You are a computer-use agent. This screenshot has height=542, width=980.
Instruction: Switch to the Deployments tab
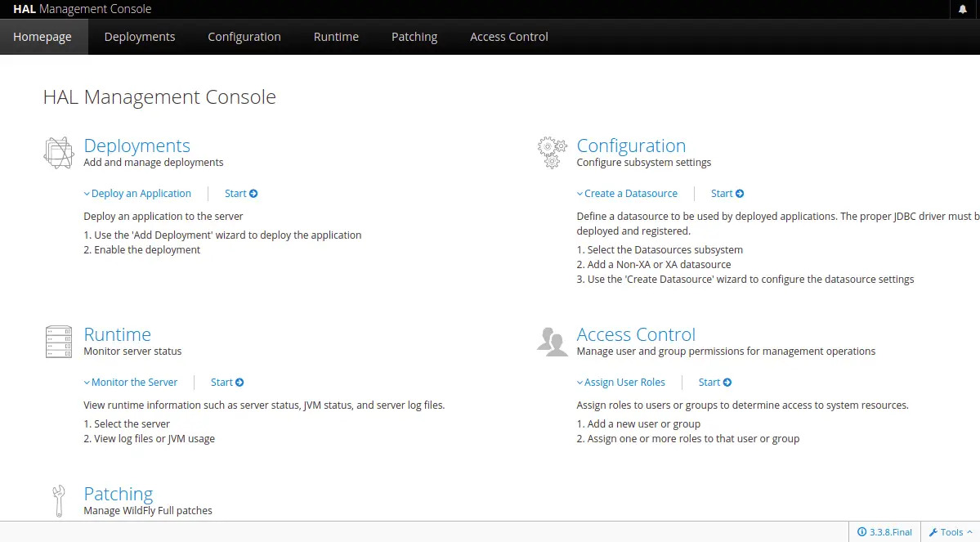click(140, 37)
